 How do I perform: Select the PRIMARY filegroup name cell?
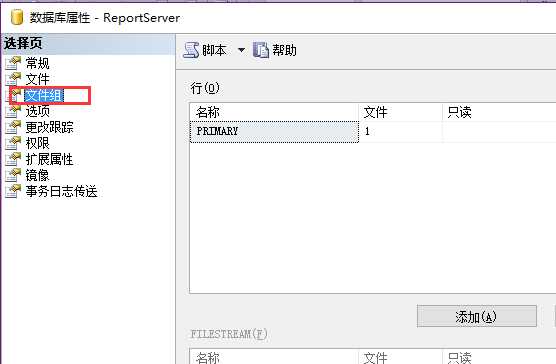274,131
